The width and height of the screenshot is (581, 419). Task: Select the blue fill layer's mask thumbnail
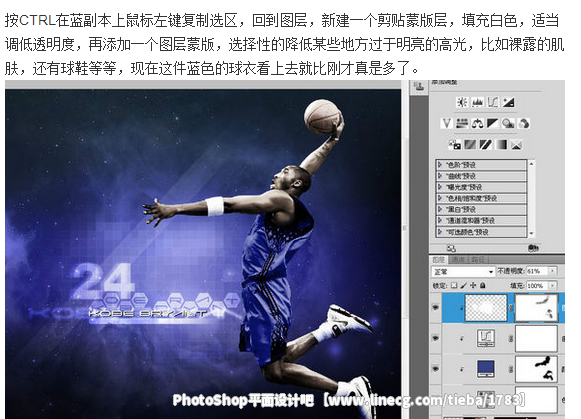tap(537, 369)
